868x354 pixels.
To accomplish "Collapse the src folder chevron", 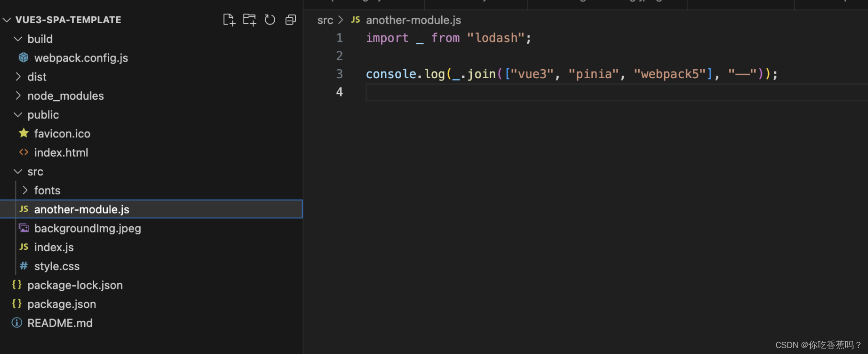I will point(18,172).
